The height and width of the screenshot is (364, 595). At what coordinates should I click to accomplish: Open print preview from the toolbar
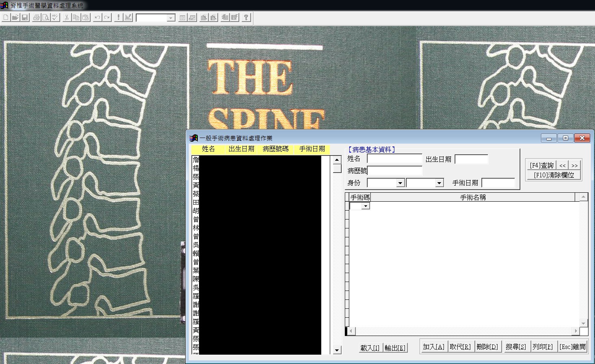(46, 17)
